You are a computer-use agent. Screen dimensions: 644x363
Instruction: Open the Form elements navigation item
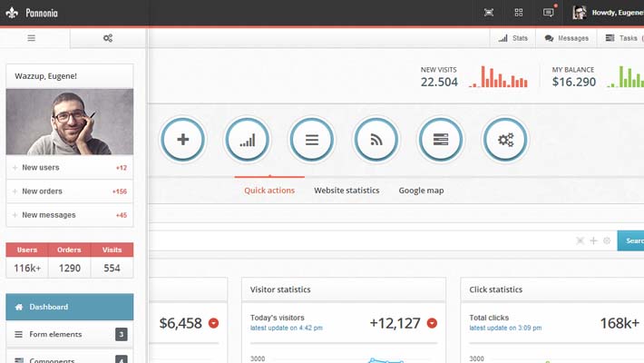(x=70, y=334)
